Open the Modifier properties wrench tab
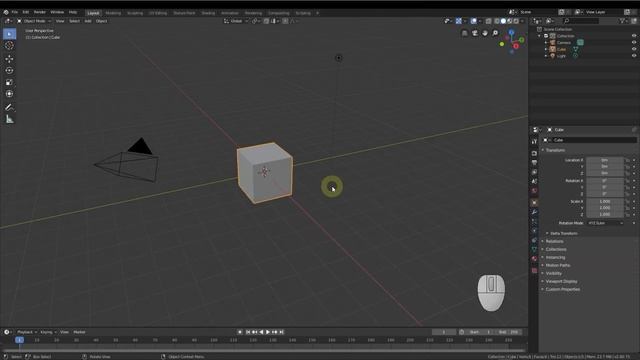The width and height of the screenshot is (640, 360). [x=534, y=212]
